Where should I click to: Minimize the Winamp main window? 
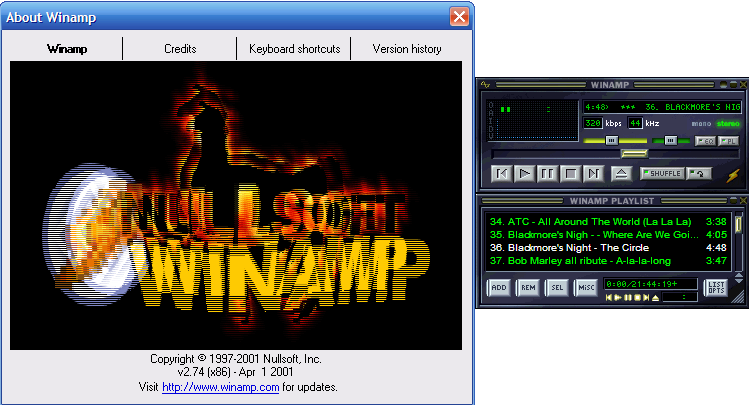724,85
